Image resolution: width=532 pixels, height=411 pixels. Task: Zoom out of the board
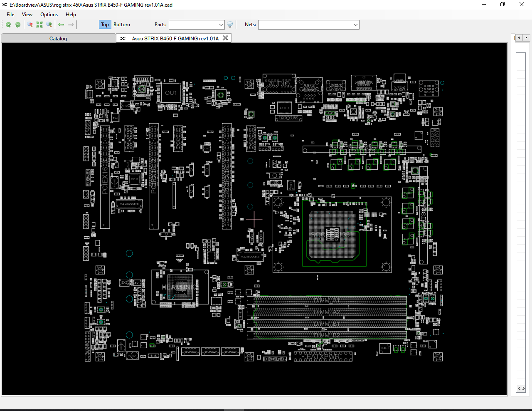[30, 25]
